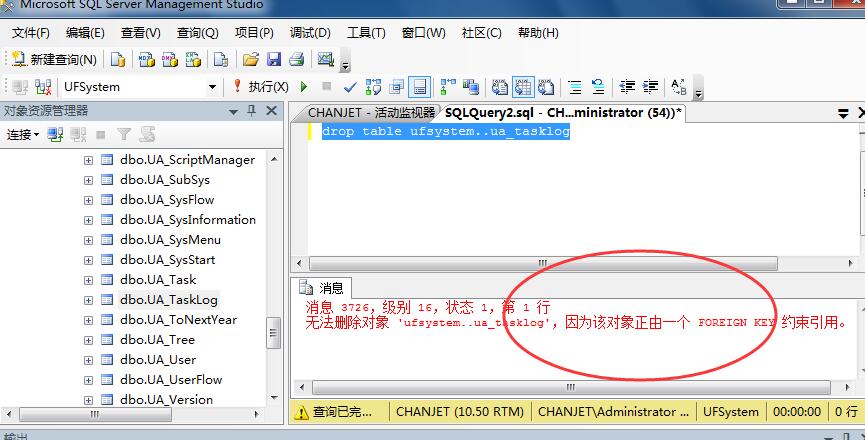Click the Query Options icon

tap(396, 87)
